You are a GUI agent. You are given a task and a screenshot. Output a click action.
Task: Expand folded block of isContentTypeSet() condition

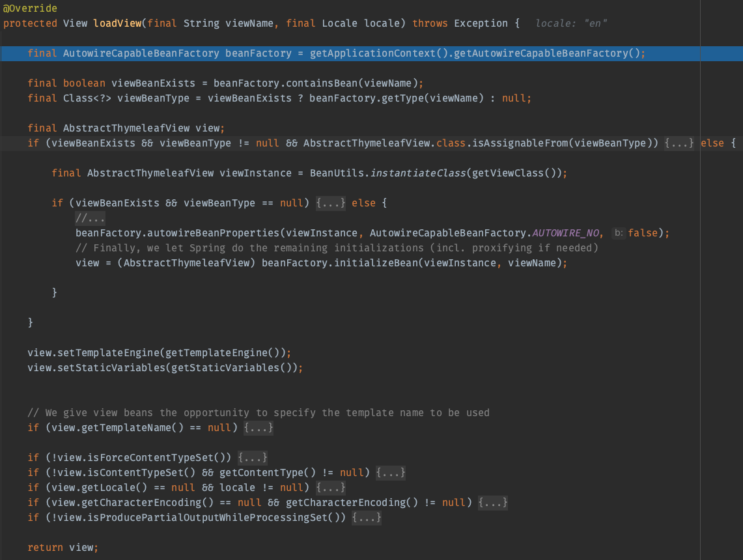click(x=391, y=473)
